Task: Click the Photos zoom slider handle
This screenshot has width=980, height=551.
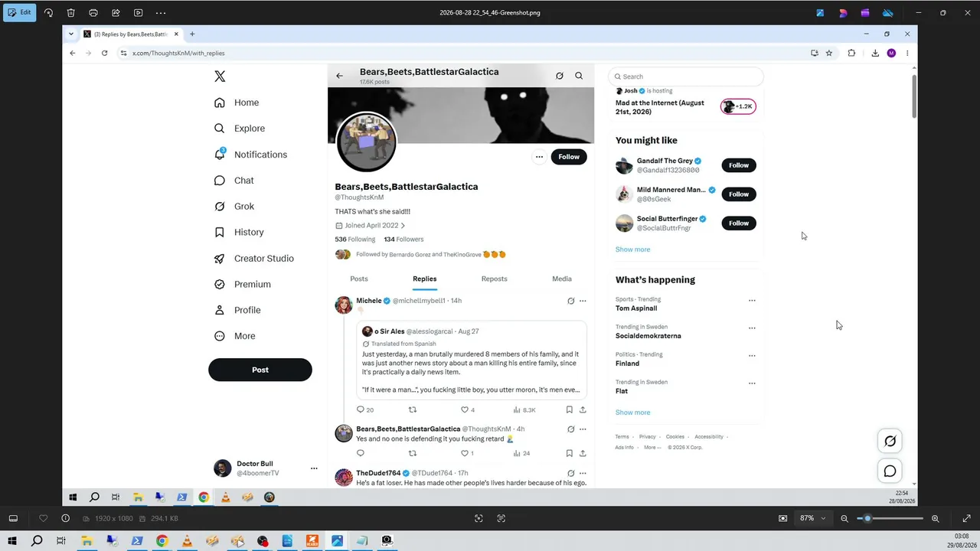Action: (867, 518)
